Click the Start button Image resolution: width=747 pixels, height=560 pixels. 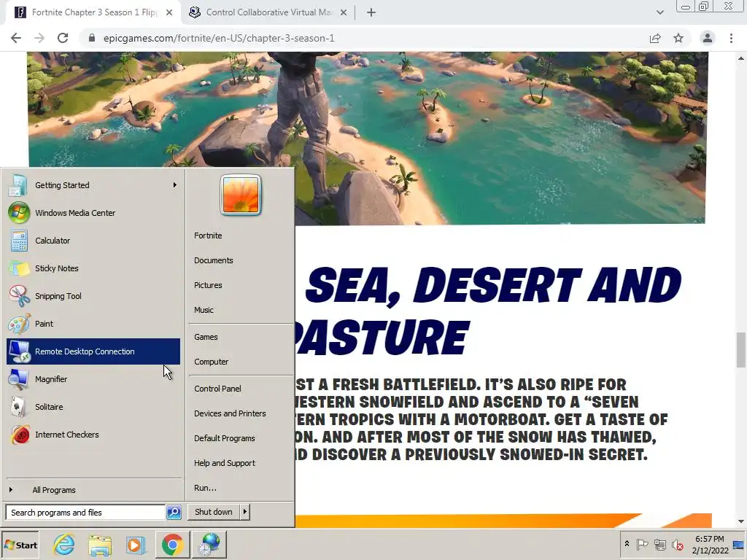(x=20, y=545)
